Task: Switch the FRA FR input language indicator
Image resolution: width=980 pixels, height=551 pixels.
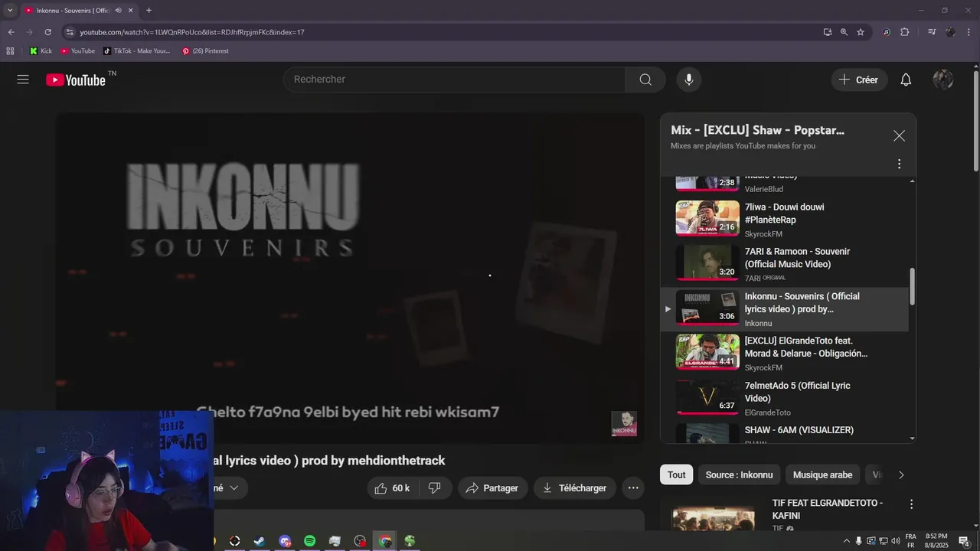Action: (x=911, y=541)
